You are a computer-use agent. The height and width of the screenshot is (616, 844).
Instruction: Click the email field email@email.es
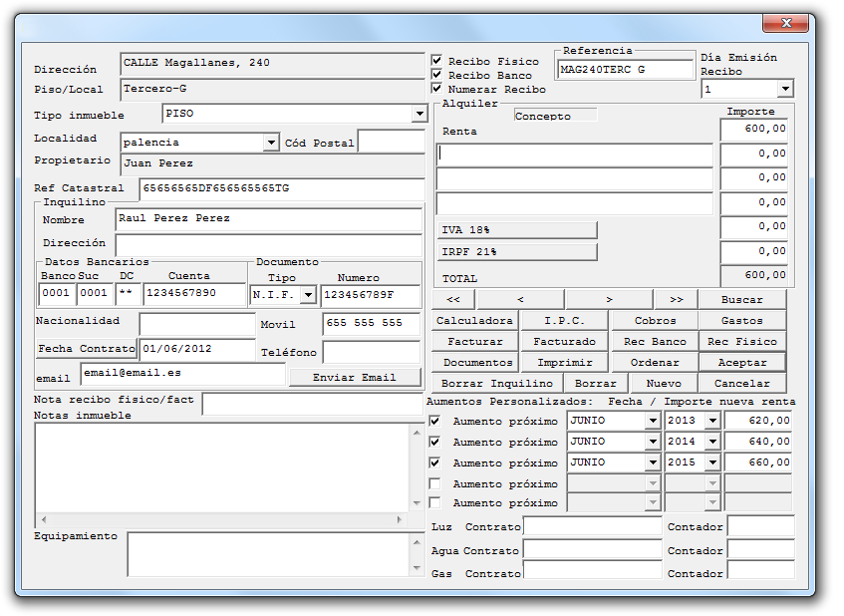(183, 374)
